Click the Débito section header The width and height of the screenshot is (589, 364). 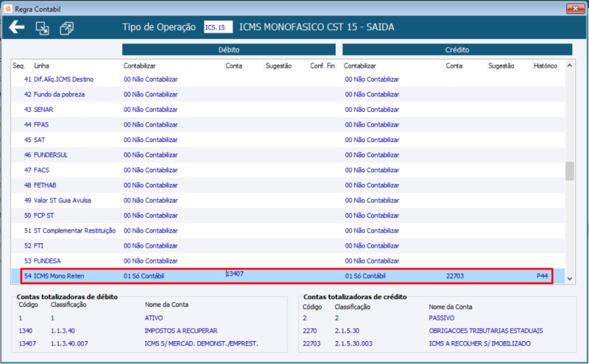[229, 49]
